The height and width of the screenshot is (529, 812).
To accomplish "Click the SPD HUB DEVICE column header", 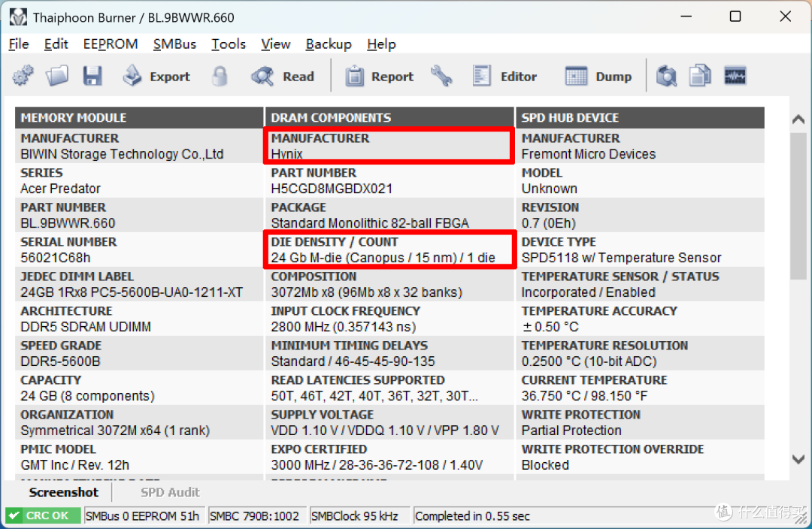I will tap(640, 117).
